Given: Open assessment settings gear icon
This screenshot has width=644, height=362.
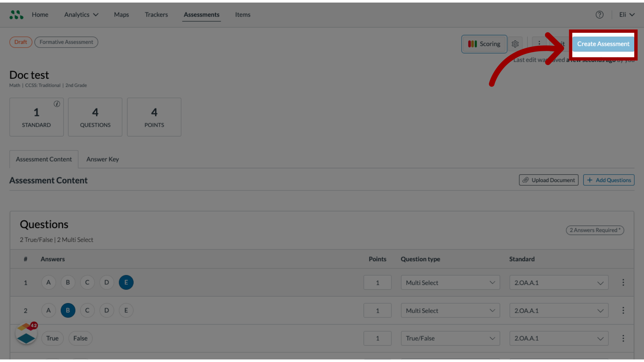Looking at the screenshot, I should pyautogui.click(x=515, y=44).
